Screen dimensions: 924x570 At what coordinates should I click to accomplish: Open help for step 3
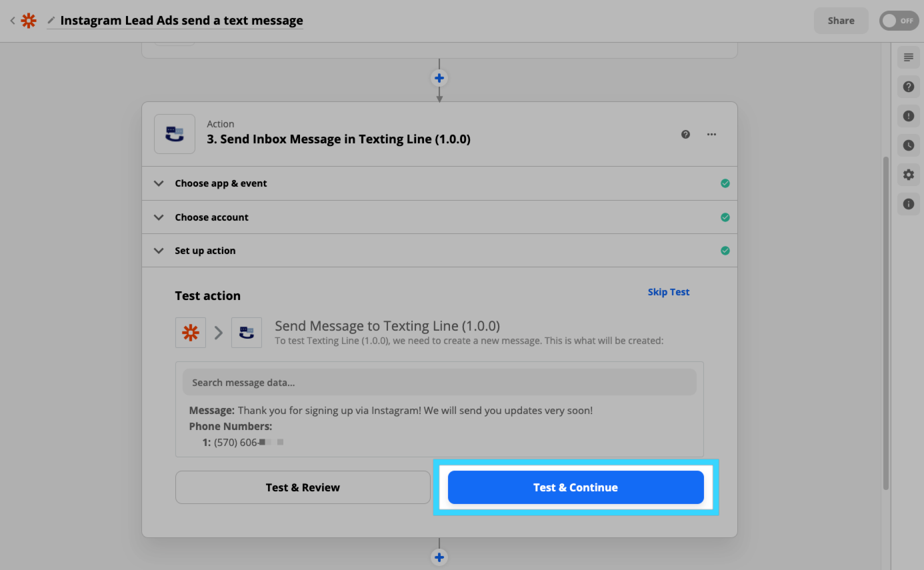[685, 134]
